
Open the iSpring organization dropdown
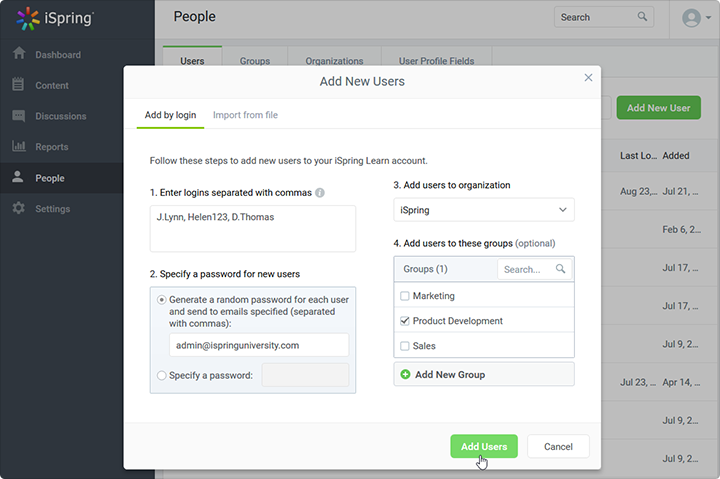pyautogui.click(x=484, y=210)
